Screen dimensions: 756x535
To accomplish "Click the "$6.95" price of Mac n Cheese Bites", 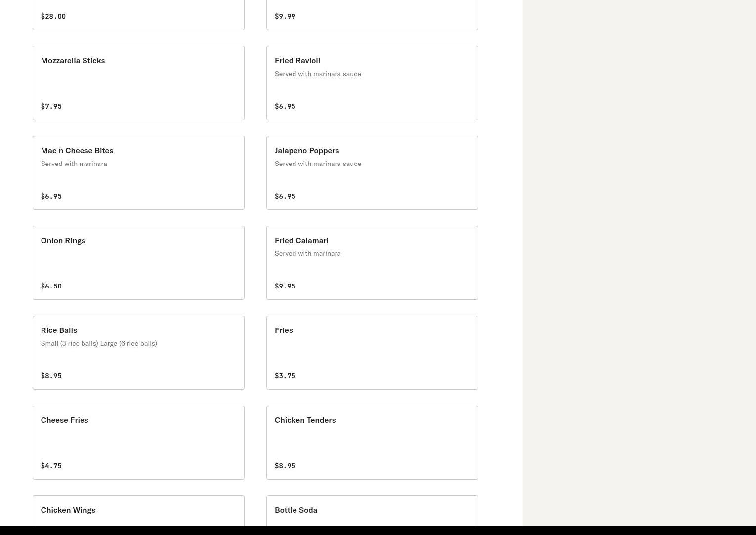I will click(x=51, y=196).
